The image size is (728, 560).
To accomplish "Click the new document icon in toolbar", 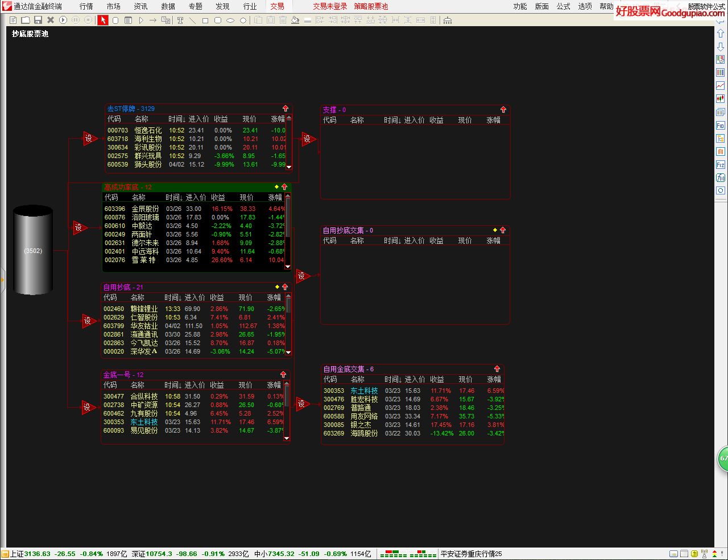I will pos(13,20).
